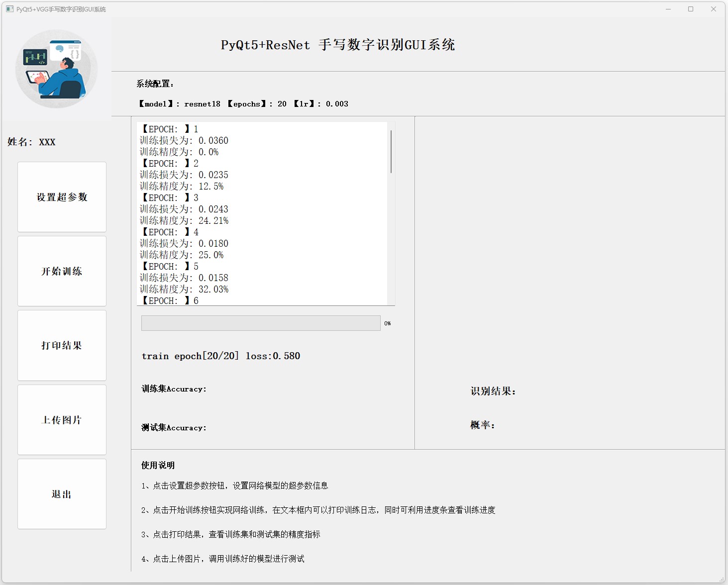
Task: Upload an image via 上传图片
Action: tap(62, 420)
